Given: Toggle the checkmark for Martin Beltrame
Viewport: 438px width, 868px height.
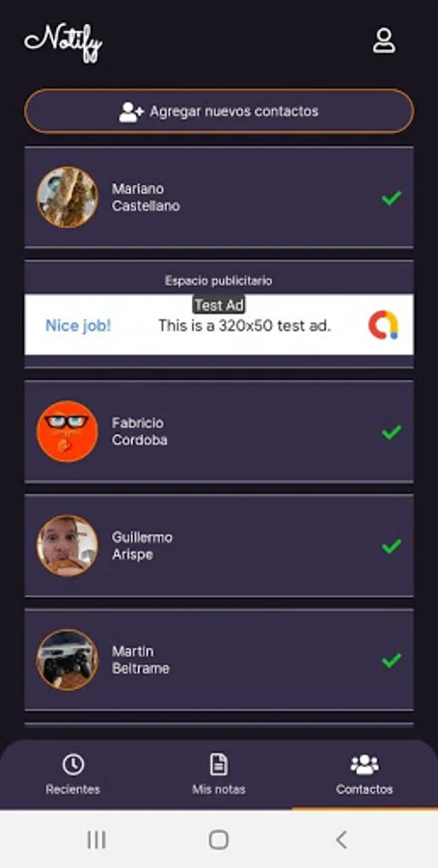Looking at the screenshot, I should point(392,661).
